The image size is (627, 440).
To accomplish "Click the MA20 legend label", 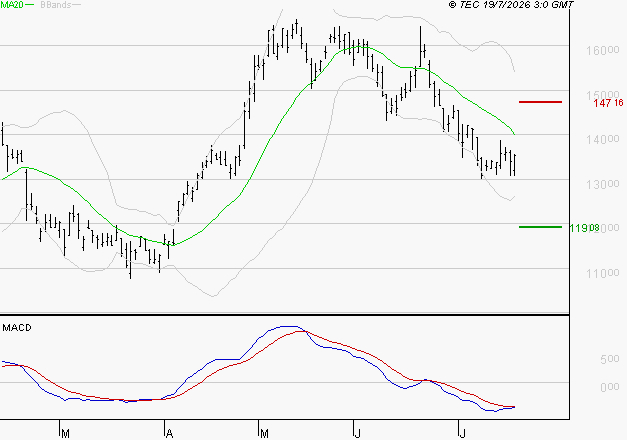I will (12, 5).
